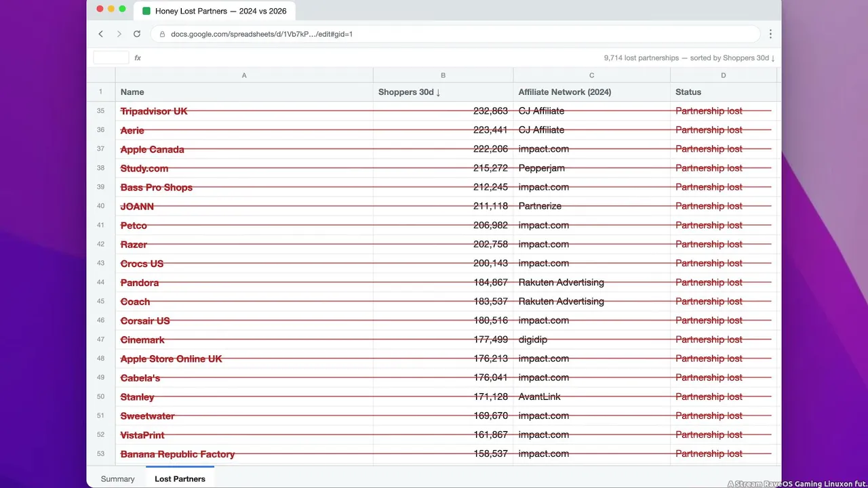Select the Coach cell
Viewport: 868px width, 488px height.
click(x=244, y=302)
